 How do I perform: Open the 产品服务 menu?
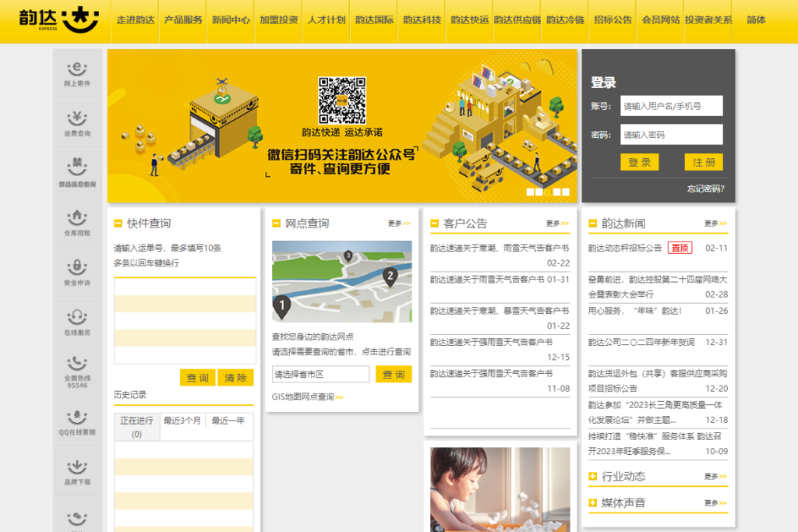coord(183,20)
